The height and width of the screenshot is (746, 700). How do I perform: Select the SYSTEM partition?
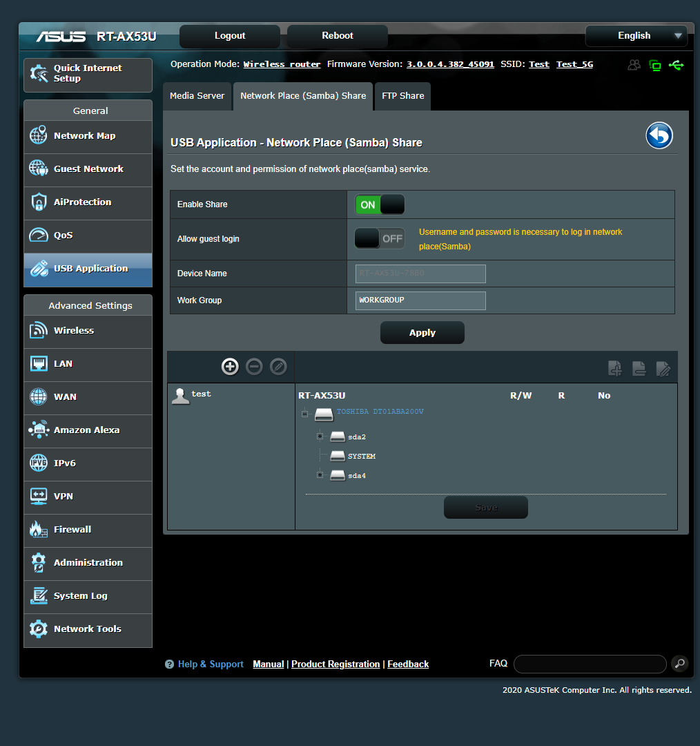click(x=362, y=457)
